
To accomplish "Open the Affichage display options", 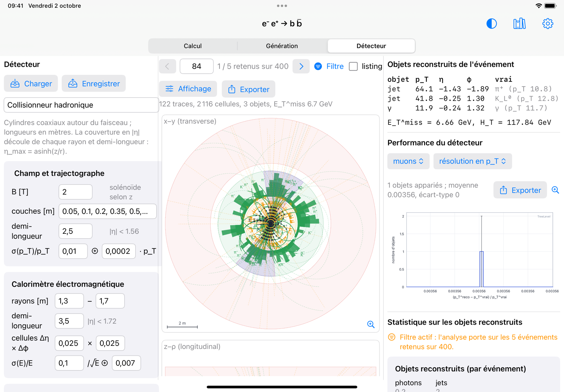I will [188, 89].
